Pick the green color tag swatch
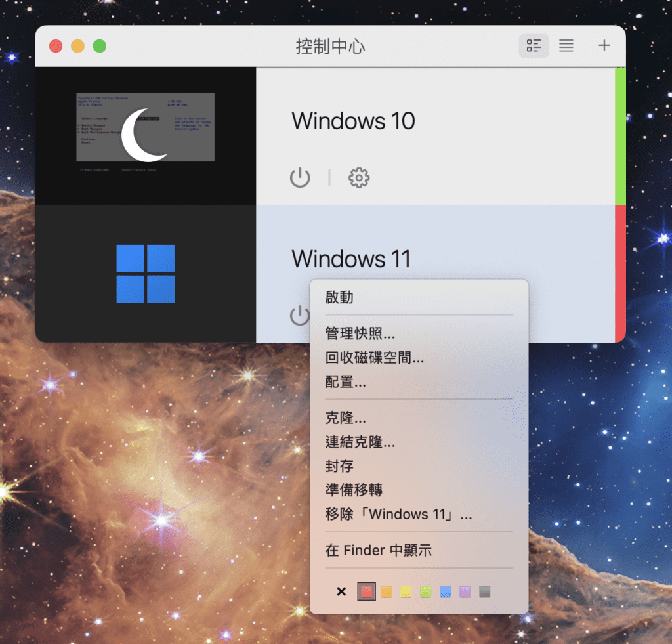The image size is (672, 644). tap(426, 591)
